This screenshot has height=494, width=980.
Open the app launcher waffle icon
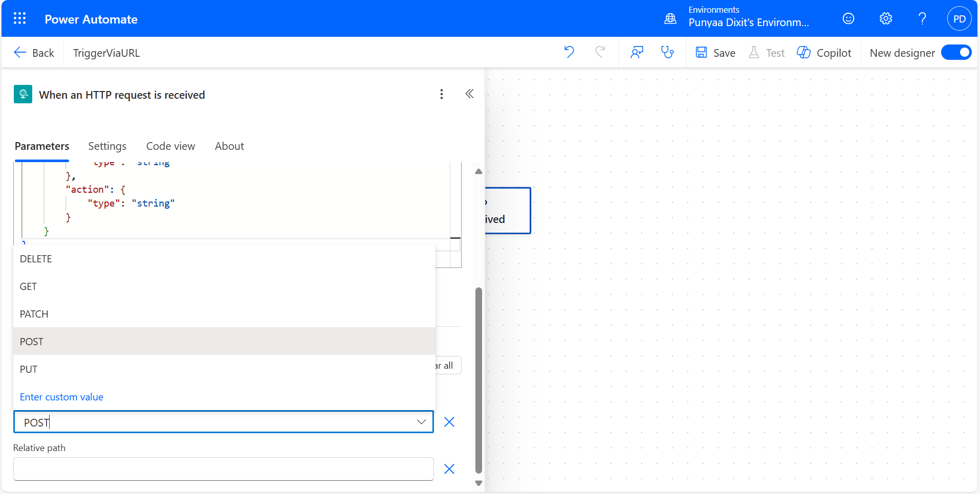pos(19,19)
